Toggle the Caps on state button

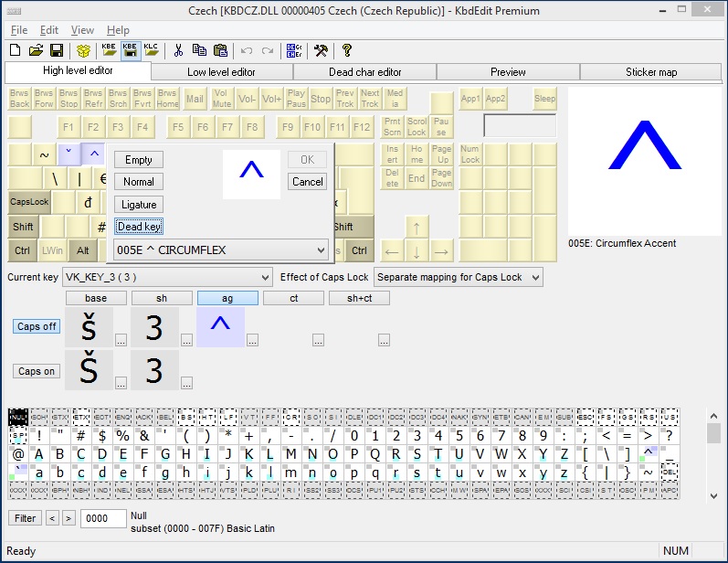point(37,371)
